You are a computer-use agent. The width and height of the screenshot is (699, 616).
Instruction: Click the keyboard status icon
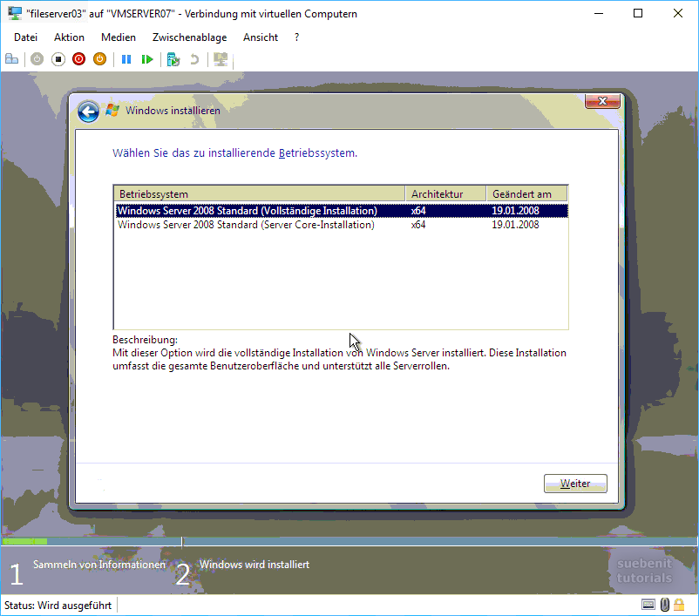648,605
